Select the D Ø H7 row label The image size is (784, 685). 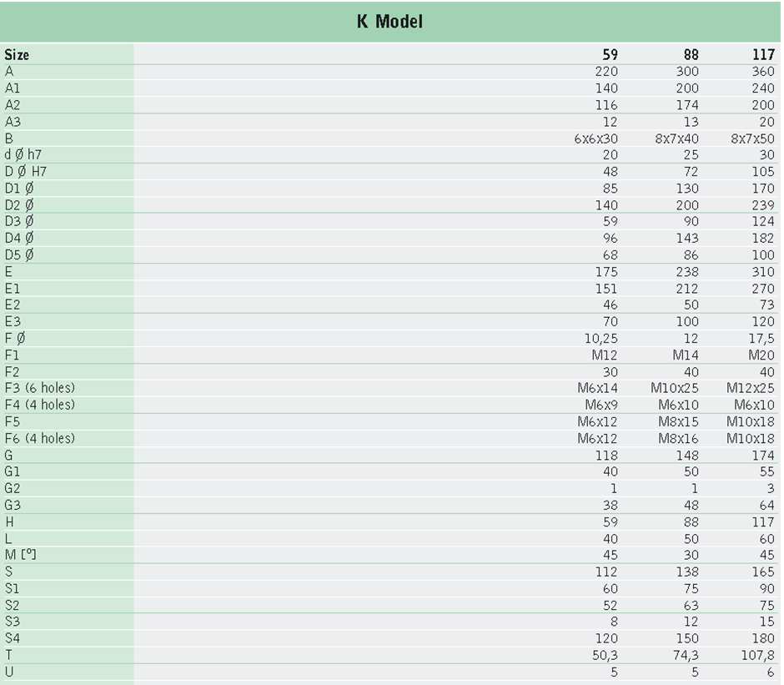click(24, 171)
